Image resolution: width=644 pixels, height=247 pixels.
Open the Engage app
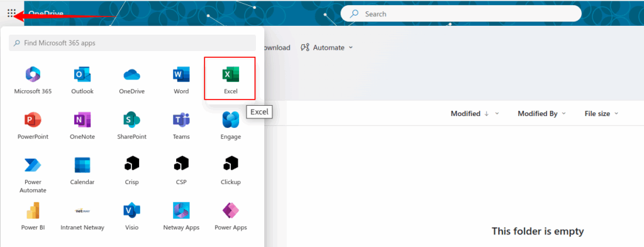230,125
